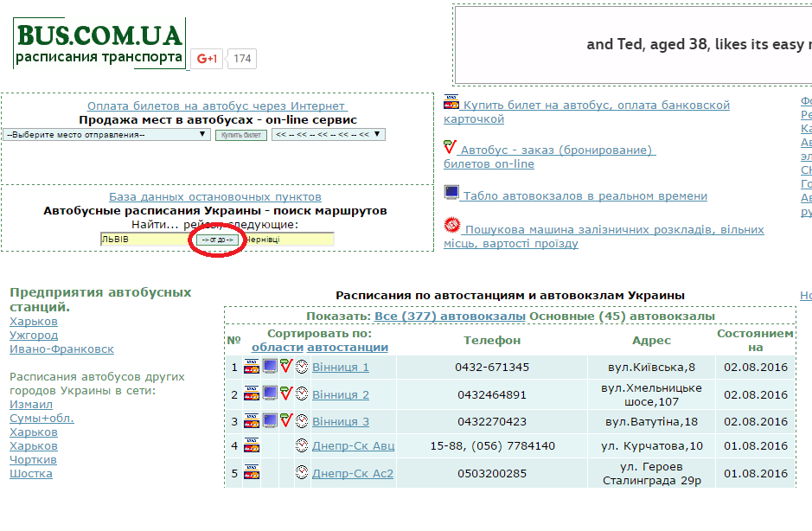Click the G+1 Google Plus button
Viewport: 812px width, 531px height.
click(207, 59)
